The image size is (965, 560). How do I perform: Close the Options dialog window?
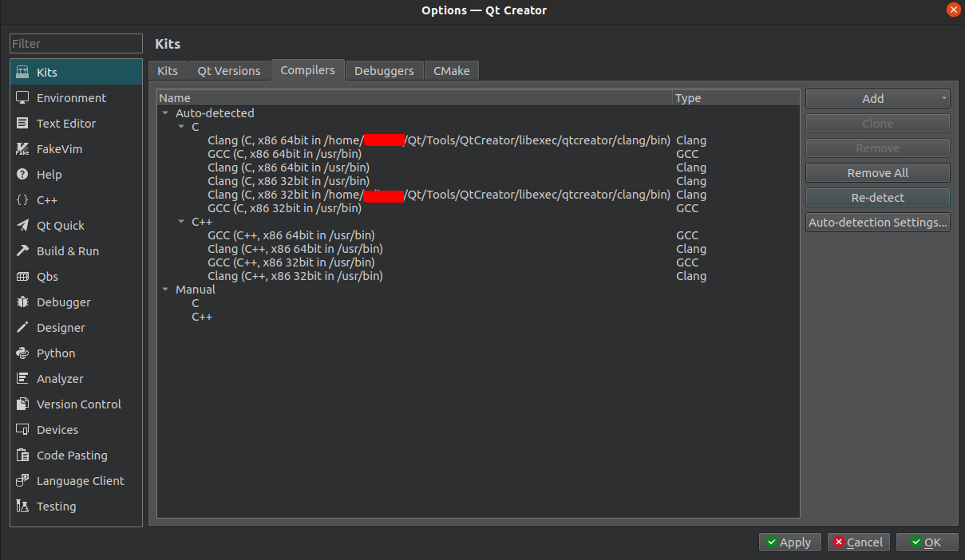tap(953, 10)
